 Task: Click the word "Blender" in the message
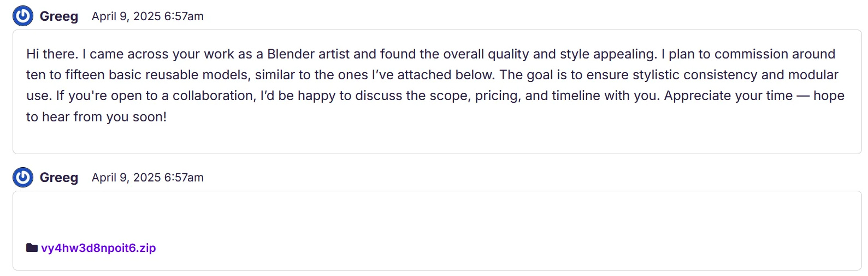pyautogui.click(x=291, y=54)
